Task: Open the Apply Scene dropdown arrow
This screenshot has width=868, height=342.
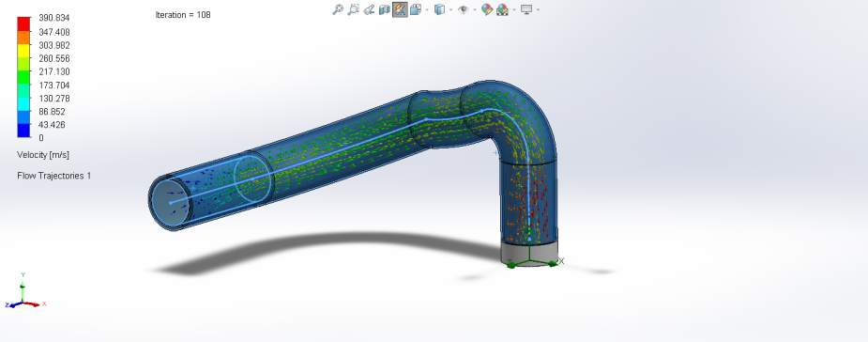Action: pyautogui.click(x=514, y=10)
